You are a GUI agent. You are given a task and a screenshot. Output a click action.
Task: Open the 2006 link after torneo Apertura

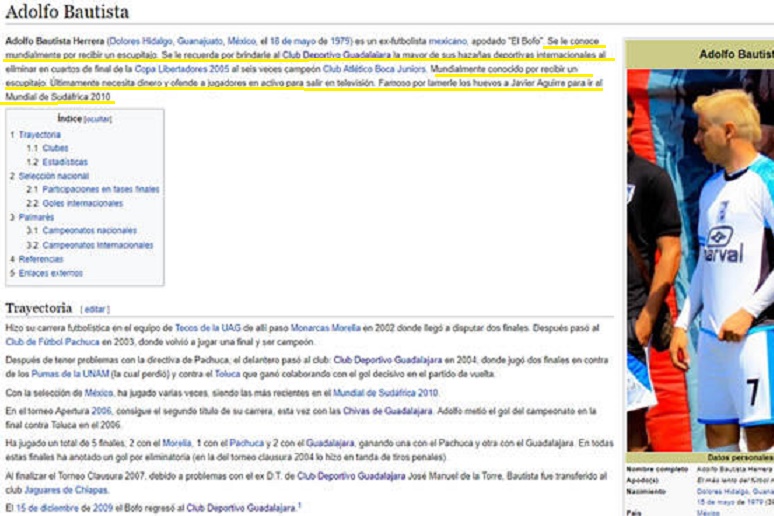click(x=101, y=411)
